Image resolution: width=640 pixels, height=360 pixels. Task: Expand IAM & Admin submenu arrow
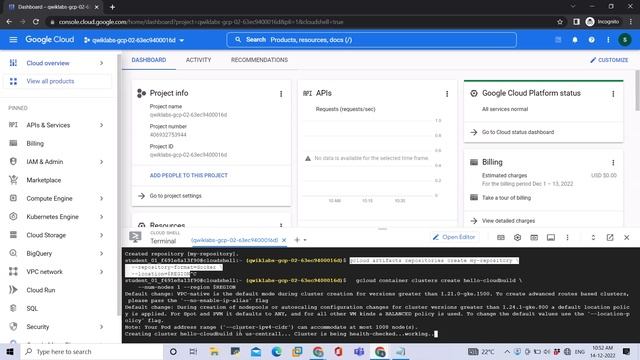[x=102, y=162]
